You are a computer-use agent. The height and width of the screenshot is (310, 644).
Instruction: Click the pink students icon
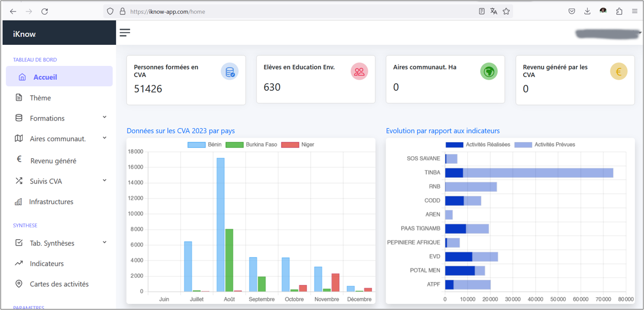tap(359, 72)
